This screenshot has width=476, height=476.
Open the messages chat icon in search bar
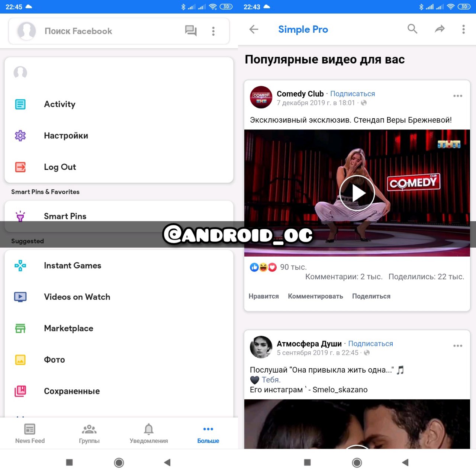tap(191, 31)
